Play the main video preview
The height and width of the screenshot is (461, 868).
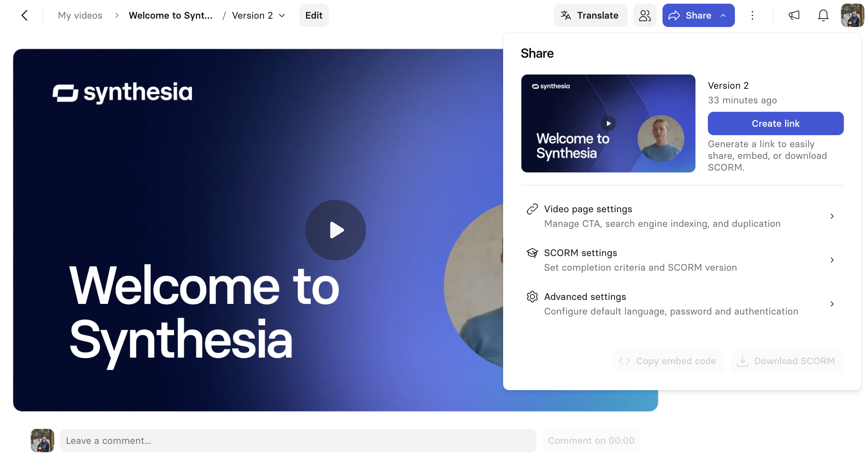click(x=335, y=230)
